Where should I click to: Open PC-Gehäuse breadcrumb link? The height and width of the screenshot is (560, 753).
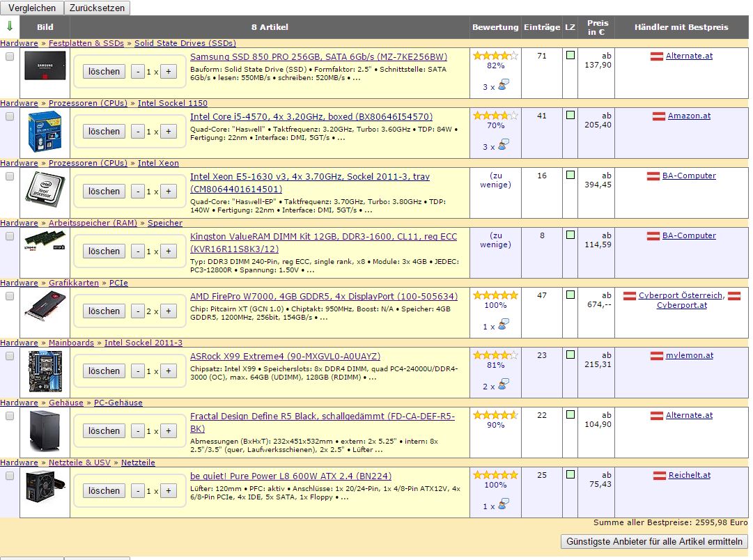[x=118, y=403]
